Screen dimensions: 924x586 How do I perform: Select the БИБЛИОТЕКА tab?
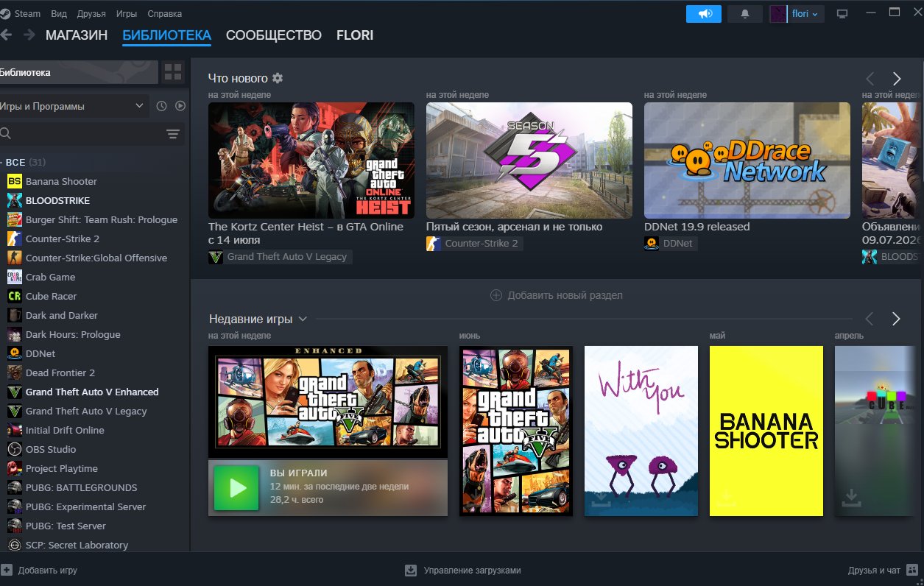[x=167, y=35]
